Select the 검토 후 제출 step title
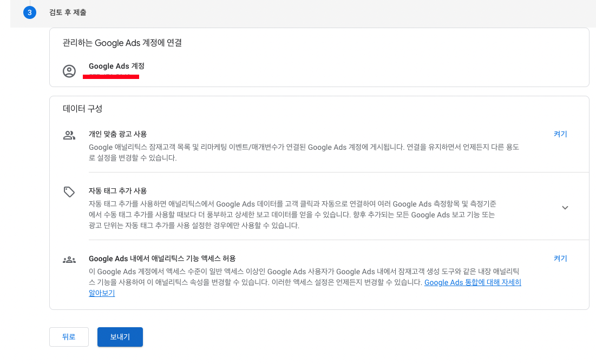 pos(68,12)
